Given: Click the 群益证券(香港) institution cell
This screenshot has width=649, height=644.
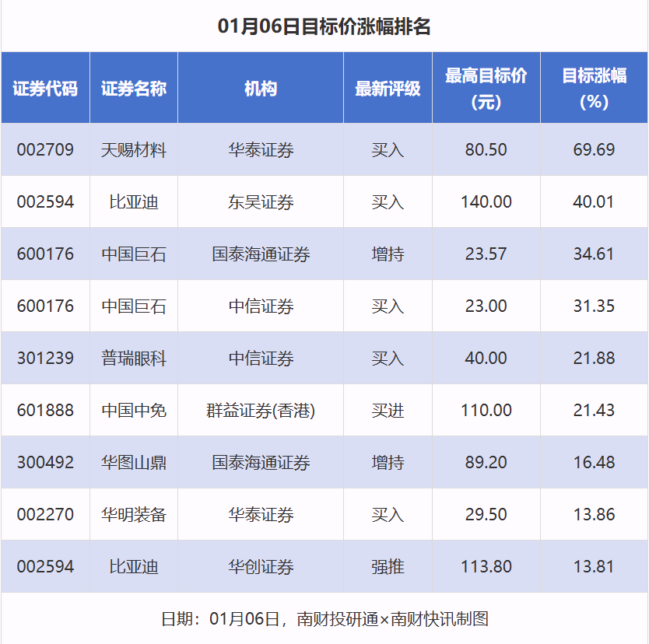Looking at the screenshot, I should tap(261, 411).
